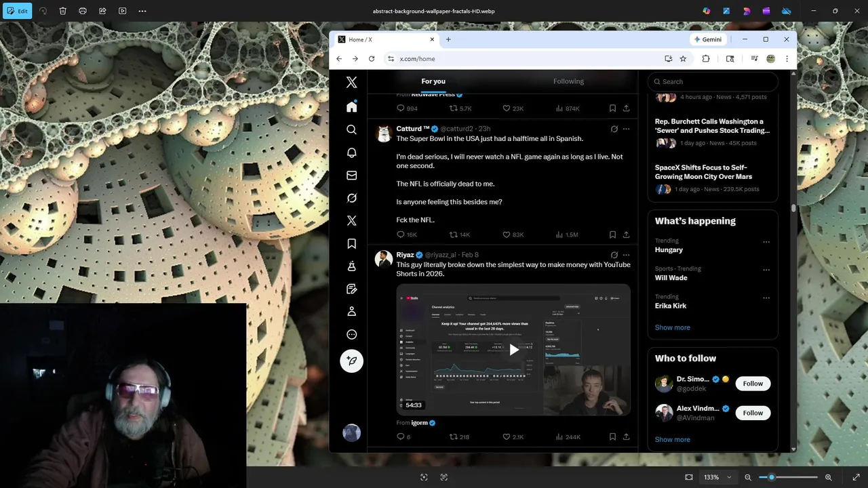This screenshot has height=488, width=868.
Task: Open more options for Will Wade trend
Action: pos(766,270)
